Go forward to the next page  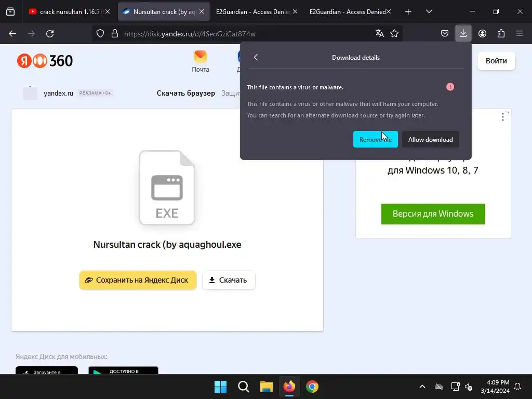(x=31, y=34)
